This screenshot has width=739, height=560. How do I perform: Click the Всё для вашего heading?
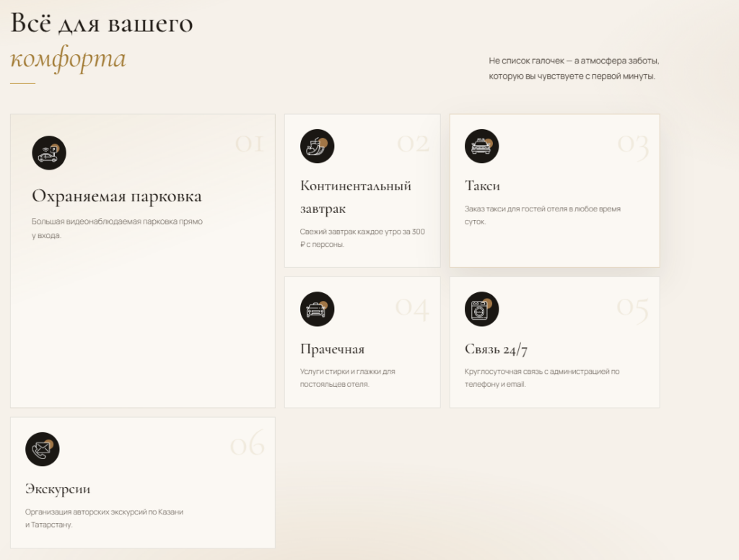[102, 23]
